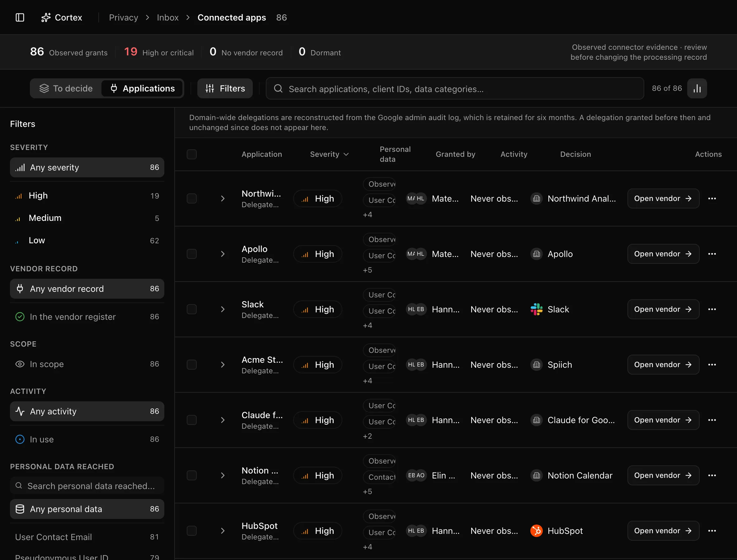737x560 pixels.
Task: Select the Any severity filter
Action: click(x=87, y=167)
